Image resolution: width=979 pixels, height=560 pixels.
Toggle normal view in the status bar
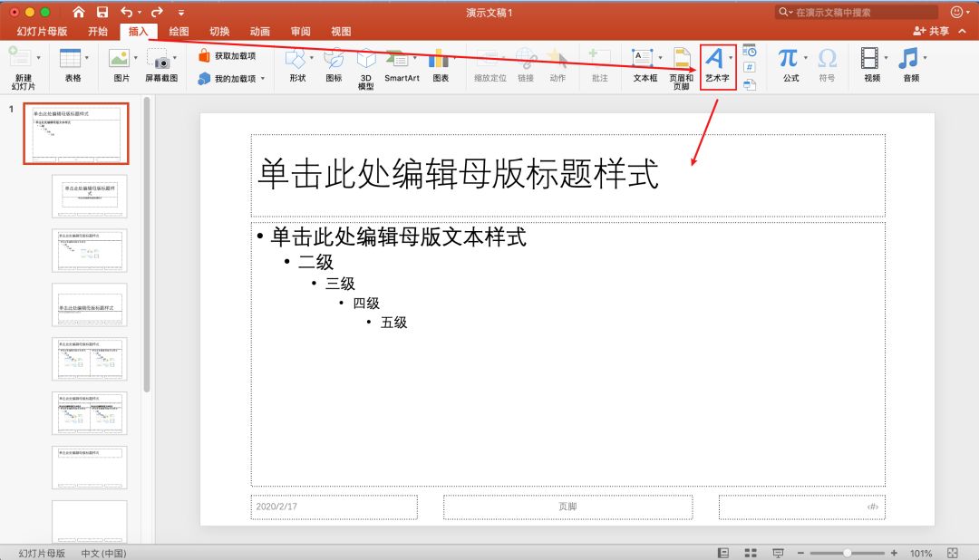pos(722,553)
